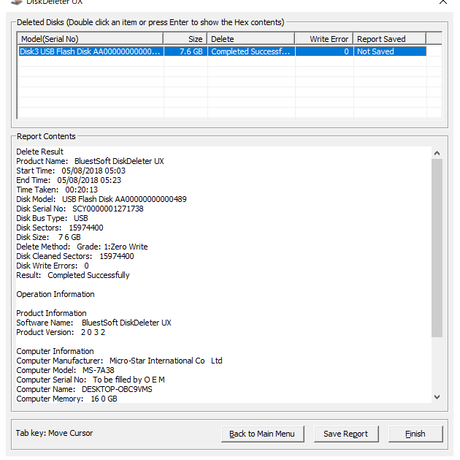460x460 pixels.
Task: Click the Result: Completed Successfully line
Action: [x=73, y=275]
